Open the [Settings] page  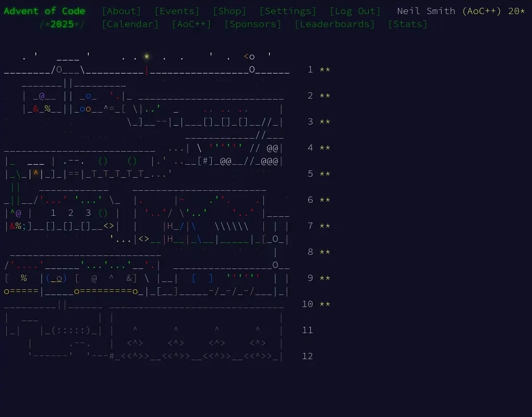288,10
